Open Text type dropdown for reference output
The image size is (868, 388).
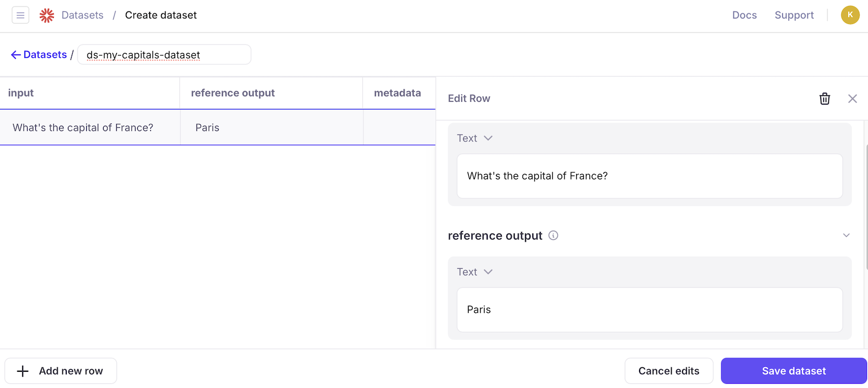point(475,272)
